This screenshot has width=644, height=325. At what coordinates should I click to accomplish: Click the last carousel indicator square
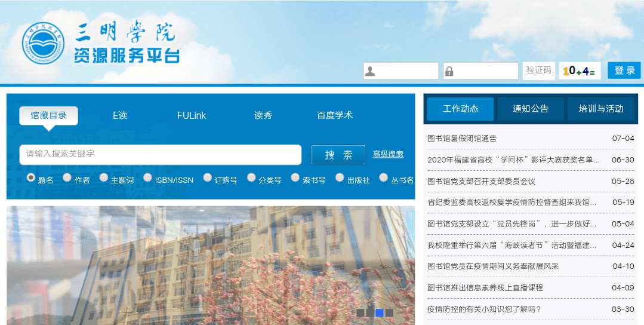pyautogui.click(x=389, y=312)
